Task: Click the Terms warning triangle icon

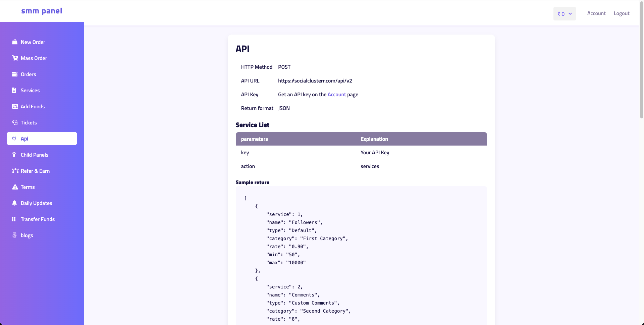Action: click(x=15, y=187)
